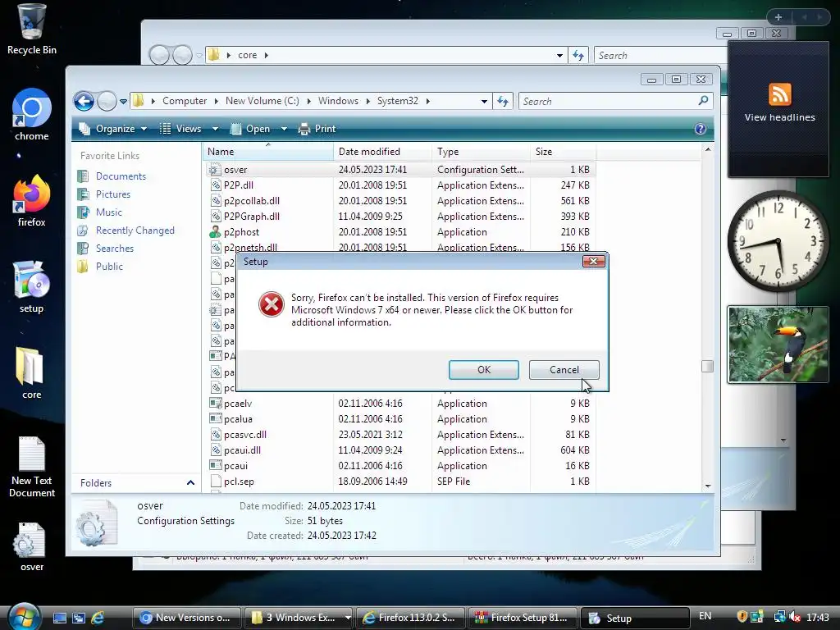Open Public favorite link
Viewport: 840px width, 630px height.
click(109, 267)
